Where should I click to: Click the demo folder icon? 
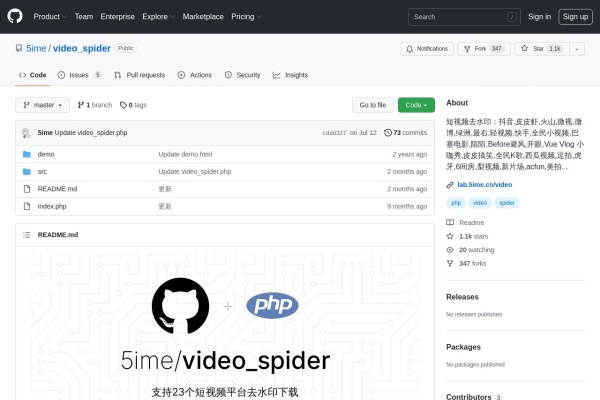(26, 154)
